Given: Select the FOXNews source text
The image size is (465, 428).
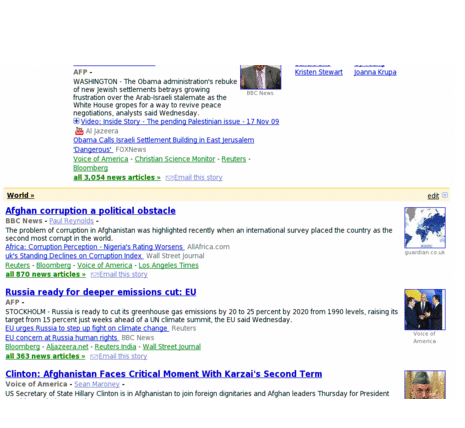Looking at the screenshot, I should pyautogui.click(x=131, y=150).
